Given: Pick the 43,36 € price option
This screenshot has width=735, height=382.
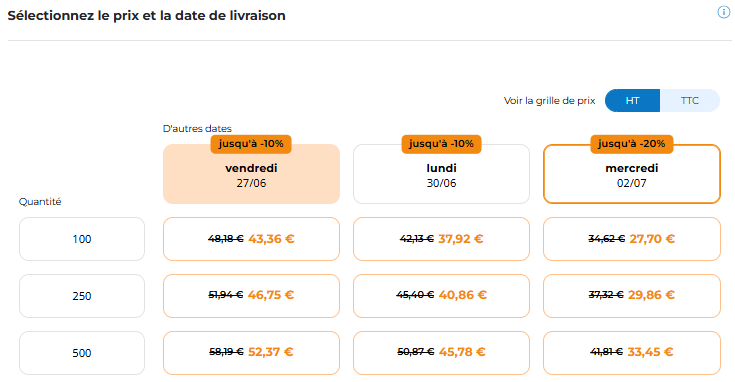Looking at the screenshot, I should click(x=251, y=239).
